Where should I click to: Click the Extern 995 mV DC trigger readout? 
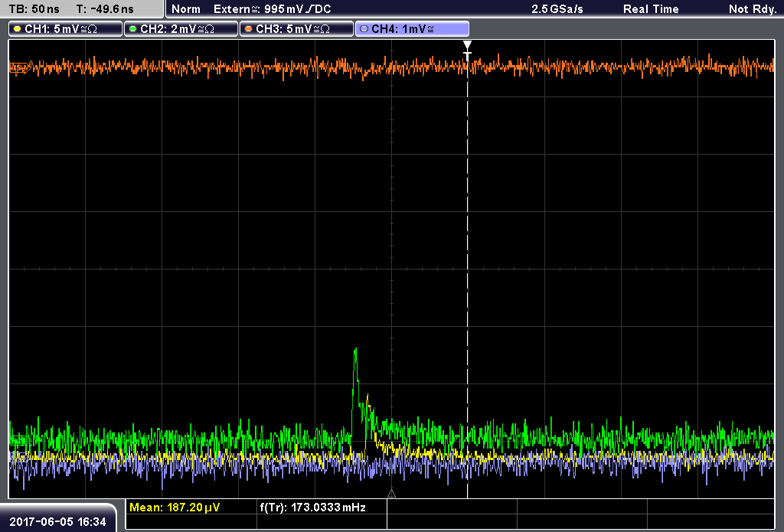tap(273, 9)
